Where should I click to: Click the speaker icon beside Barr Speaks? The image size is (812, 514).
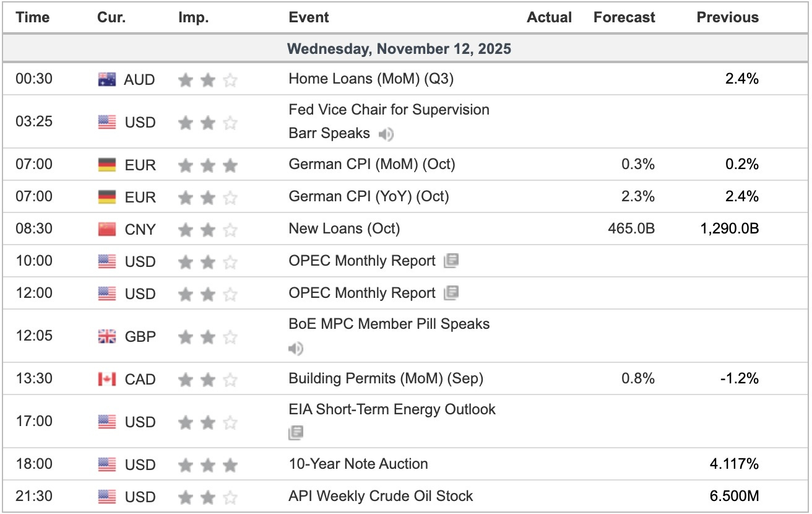pyautogui.click(x=386, y=134)
